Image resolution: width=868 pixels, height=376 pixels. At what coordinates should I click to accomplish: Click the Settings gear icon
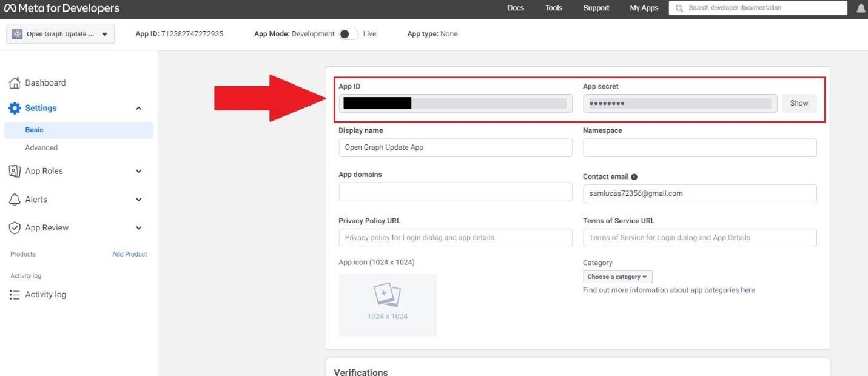click(15, 108)
